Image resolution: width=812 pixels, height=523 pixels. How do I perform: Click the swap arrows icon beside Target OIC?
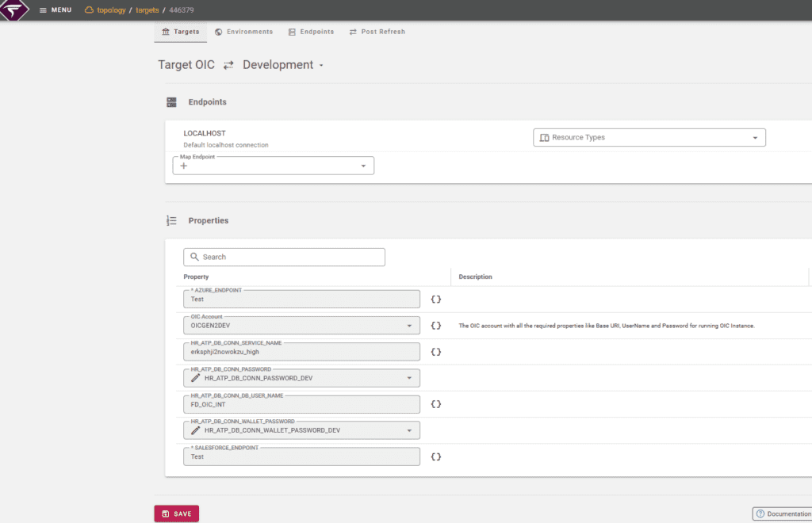pyautogui.click(x=228, y=65)
